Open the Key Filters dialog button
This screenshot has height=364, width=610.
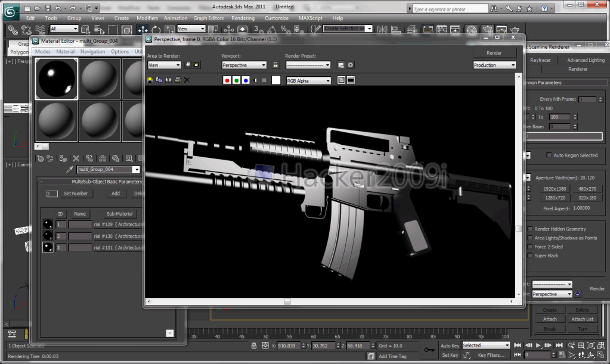(491, 355)
